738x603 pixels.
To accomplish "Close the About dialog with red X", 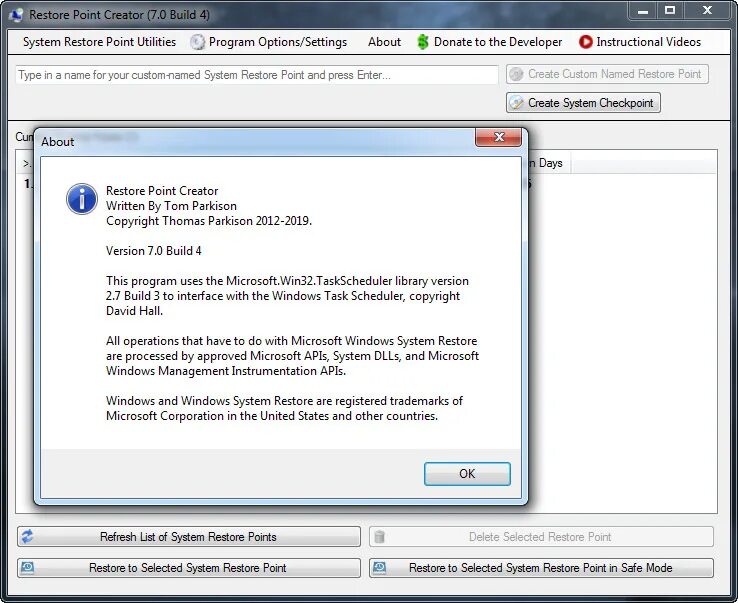I will click(498, 137).
